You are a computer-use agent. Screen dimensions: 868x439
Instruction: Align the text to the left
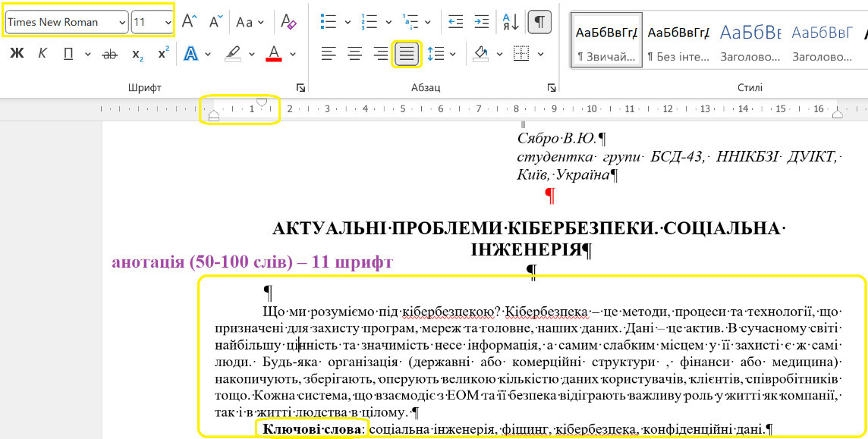(x=328, y=54)
